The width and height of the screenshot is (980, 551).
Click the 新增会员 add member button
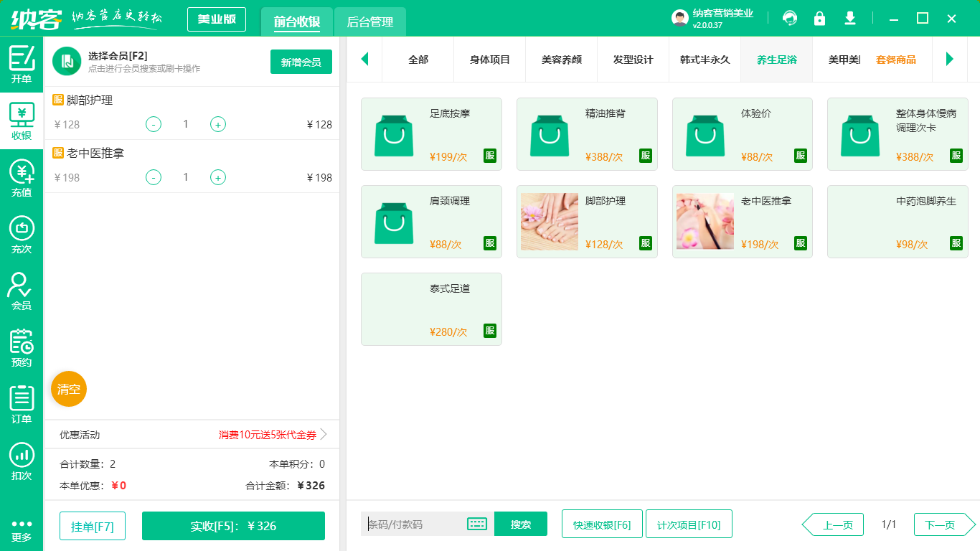coord(301,62)
